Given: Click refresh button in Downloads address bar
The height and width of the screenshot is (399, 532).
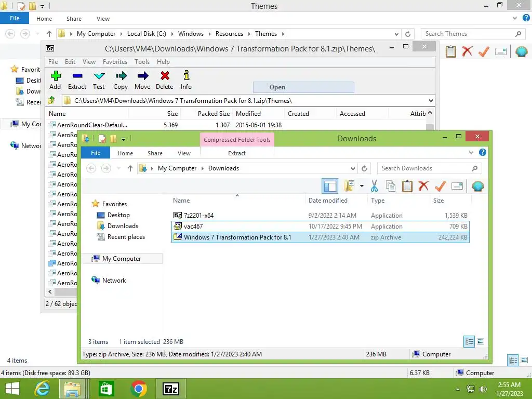Looking at the screenshot, I should [x=364, y=168].
